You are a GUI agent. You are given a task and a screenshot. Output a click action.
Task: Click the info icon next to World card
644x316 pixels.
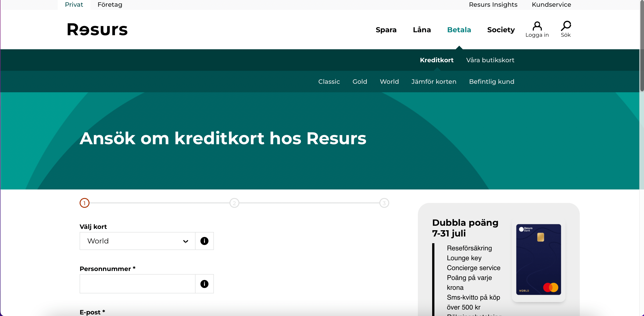click(204, 241)
